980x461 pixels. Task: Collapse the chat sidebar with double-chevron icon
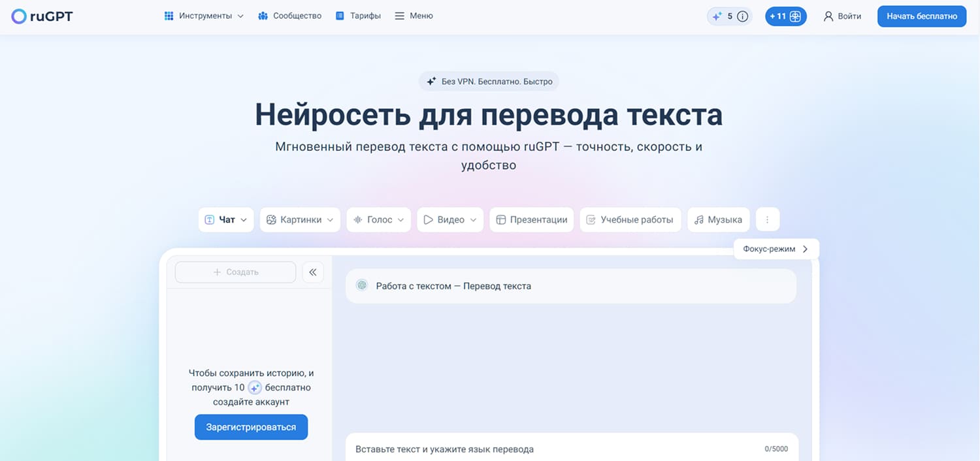[313, 272]
